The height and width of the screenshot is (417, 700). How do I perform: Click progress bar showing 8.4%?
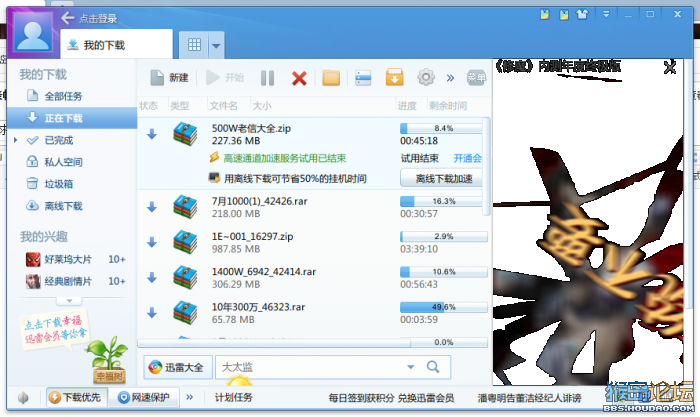point(441,128)
